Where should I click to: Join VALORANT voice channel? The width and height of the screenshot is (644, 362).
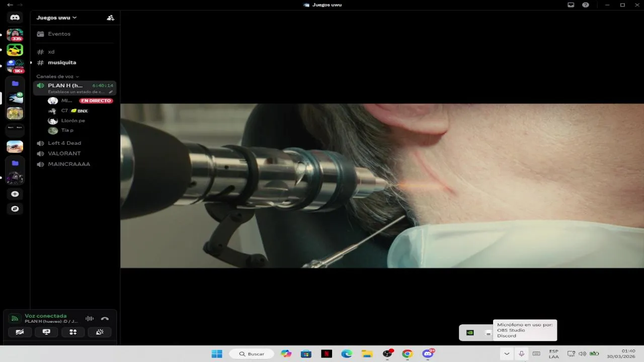point(74,154)
